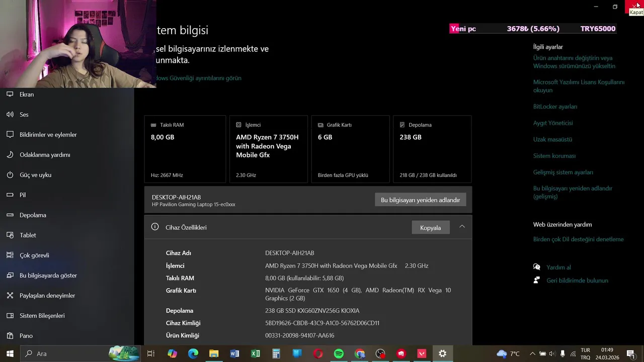Switch TUR TRQ keyboard language
This screenshot has height=362, width=644.
click(x=586, y=353)
